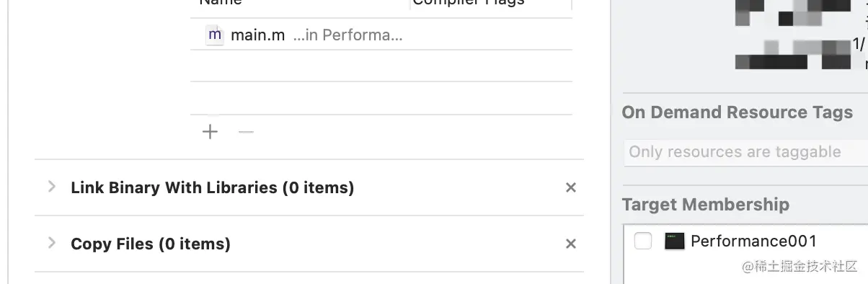Toggle Performance001 target membership checkbox
The width and height of the screenshot is (868, 284).
(643, 241)
